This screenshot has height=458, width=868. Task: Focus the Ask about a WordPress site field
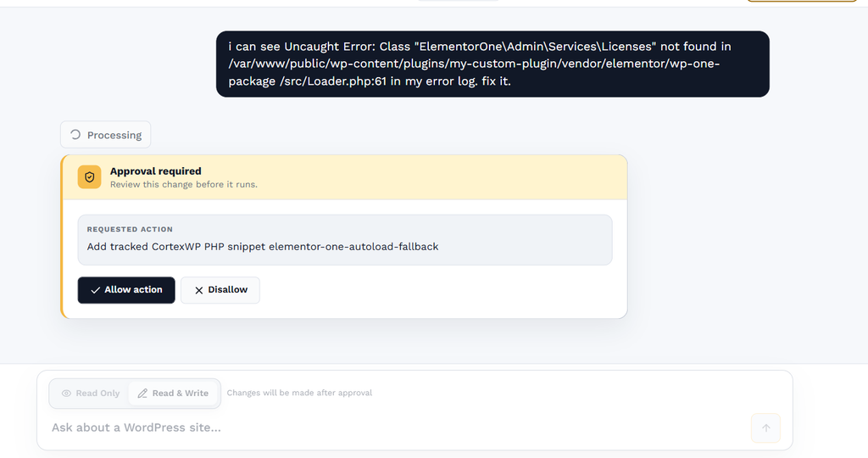[398, 427]
